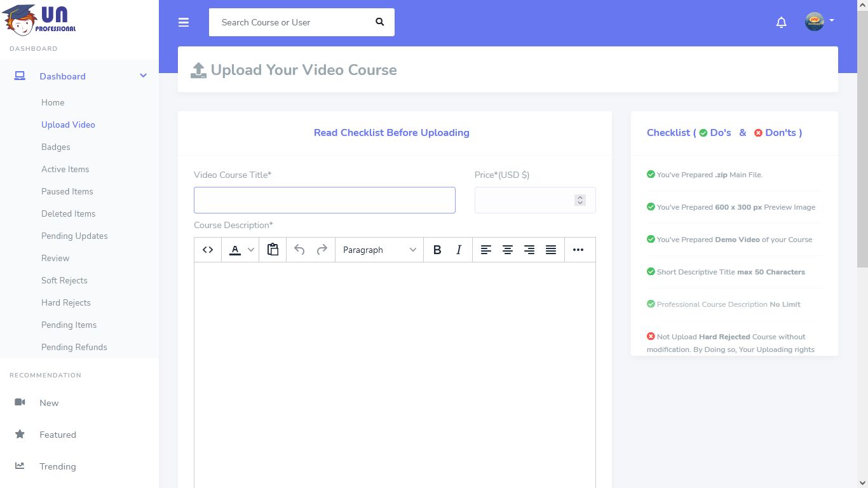This screenshot has width=868, height=488.
Task: Click the search magnifier button
Action: pos(380,22)
